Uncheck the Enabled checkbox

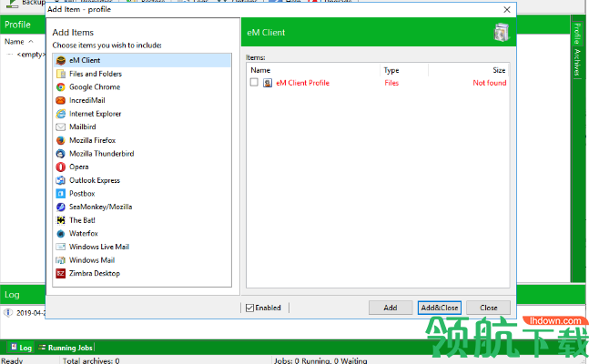click(x=249, y=308)
